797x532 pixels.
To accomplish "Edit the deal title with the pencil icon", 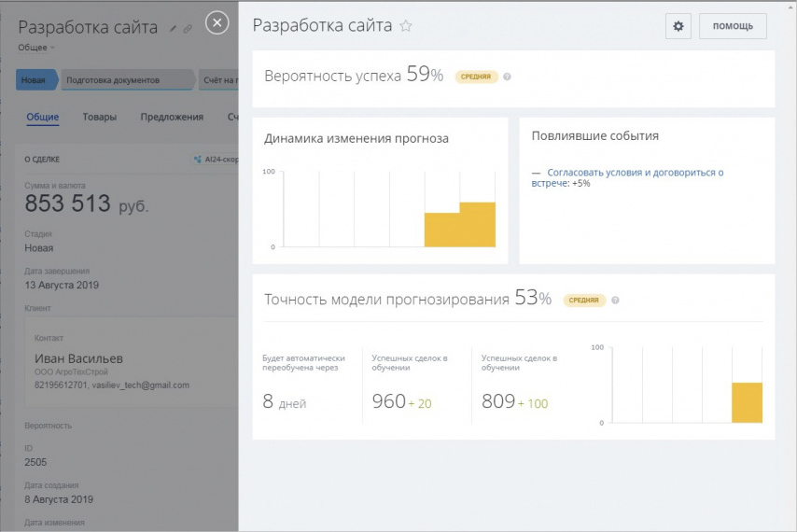I will [x=173, y=28].
